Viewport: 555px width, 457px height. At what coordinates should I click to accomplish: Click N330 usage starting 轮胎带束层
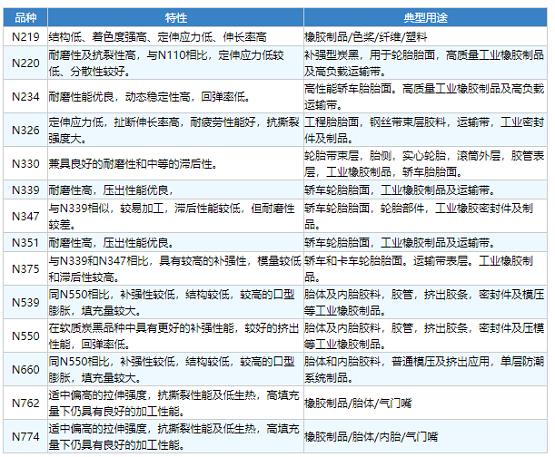[x=424, y=164]
